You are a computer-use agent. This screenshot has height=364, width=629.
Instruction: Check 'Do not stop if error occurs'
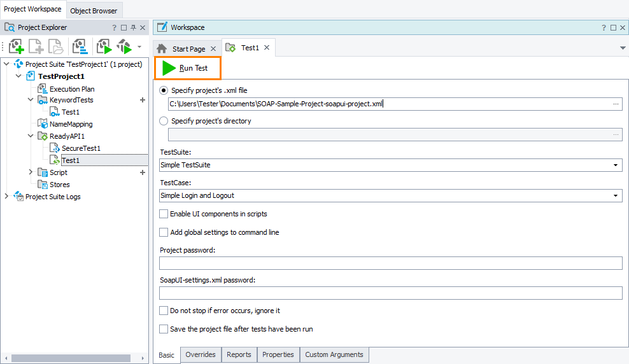tap(164, 311)
